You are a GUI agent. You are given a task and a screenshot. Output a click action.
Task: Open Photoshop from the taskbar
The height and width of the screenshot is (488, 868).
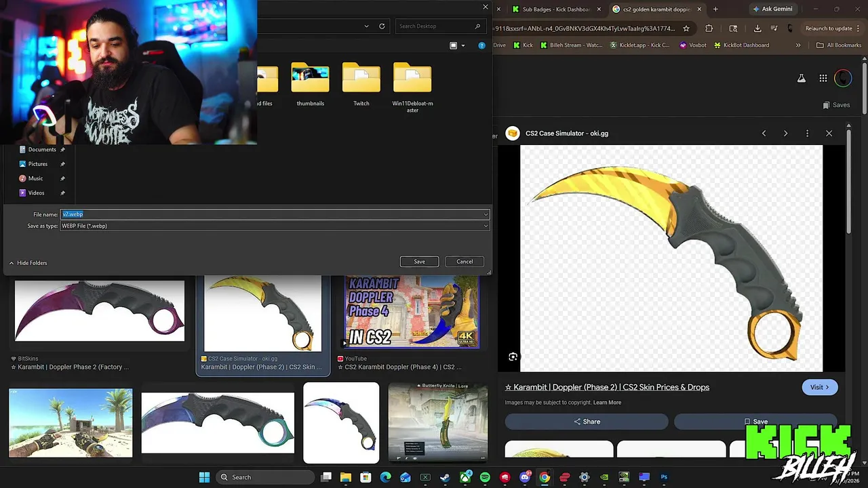pyautogui.click(x=664, y=477)
